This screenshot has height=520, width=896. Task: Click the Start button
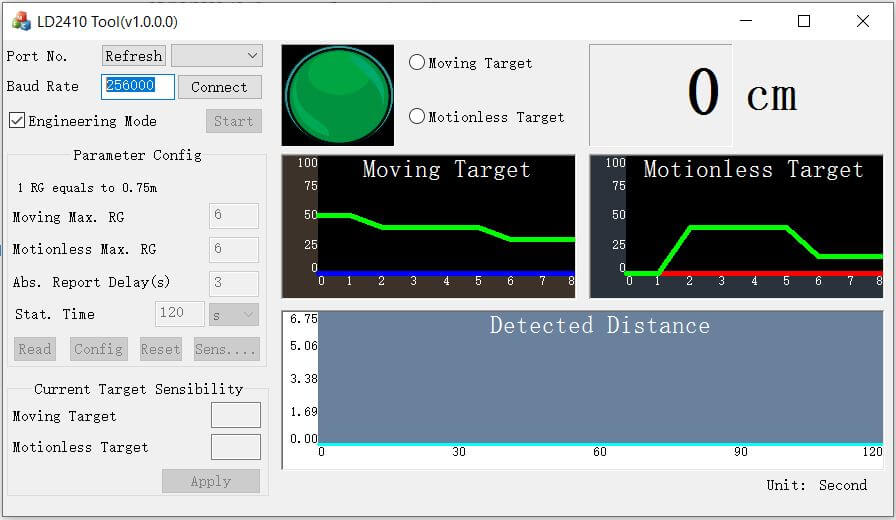pos(233,121)
